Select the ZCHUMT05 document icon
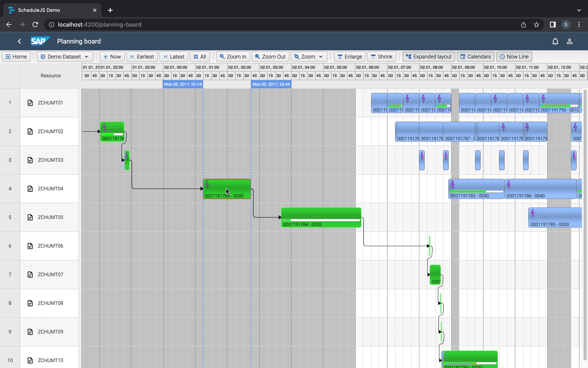This screenshot has width=588, height=368. pyautogui.click(x=30, y=217)
